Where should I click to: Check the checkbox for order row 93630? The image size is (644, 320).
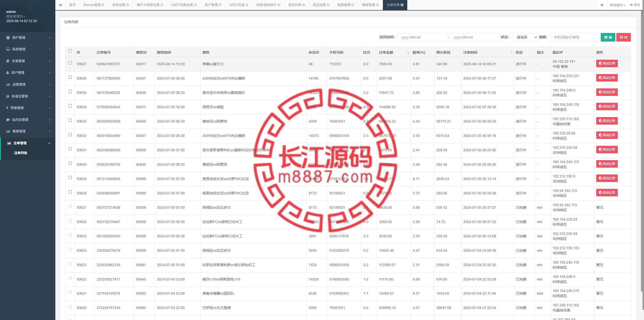pyautogui.click(x=70, y=163)
